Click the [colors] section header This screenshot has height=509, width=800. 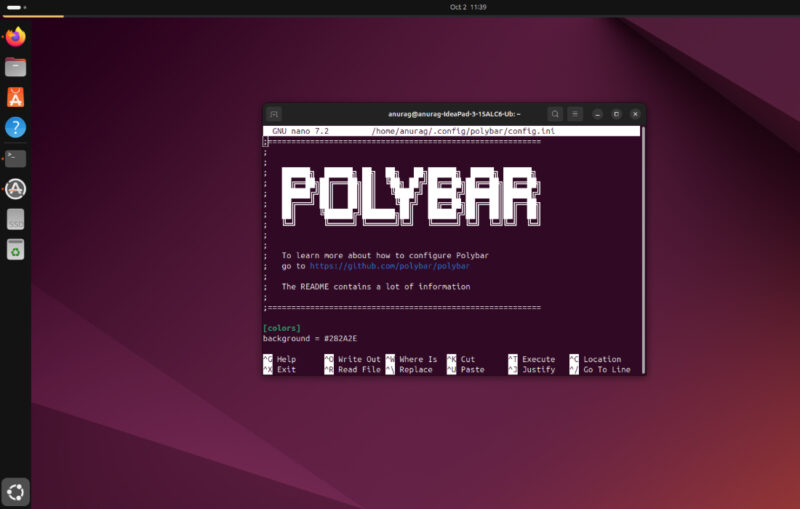click(x=282, y=328)
